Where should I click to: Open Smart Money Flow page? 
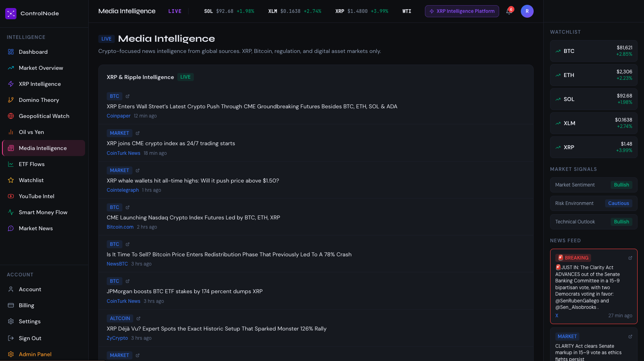(x=43, y=212)
